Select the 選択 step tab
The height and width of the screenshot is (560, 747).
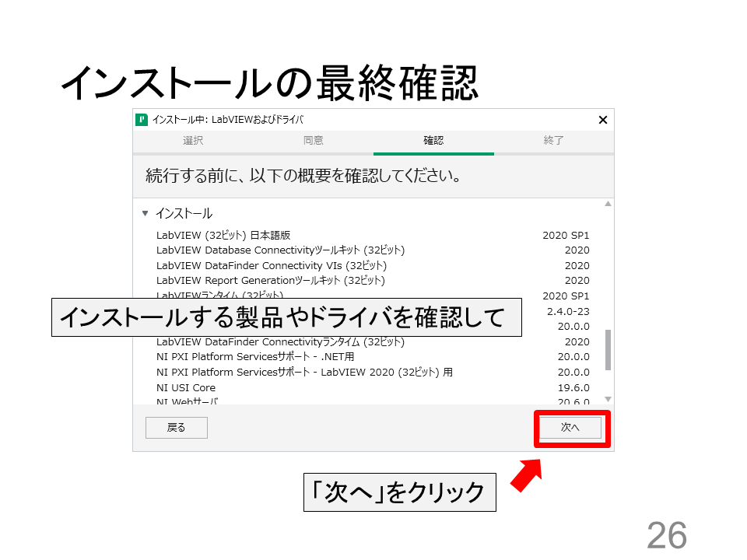(193, 141)
